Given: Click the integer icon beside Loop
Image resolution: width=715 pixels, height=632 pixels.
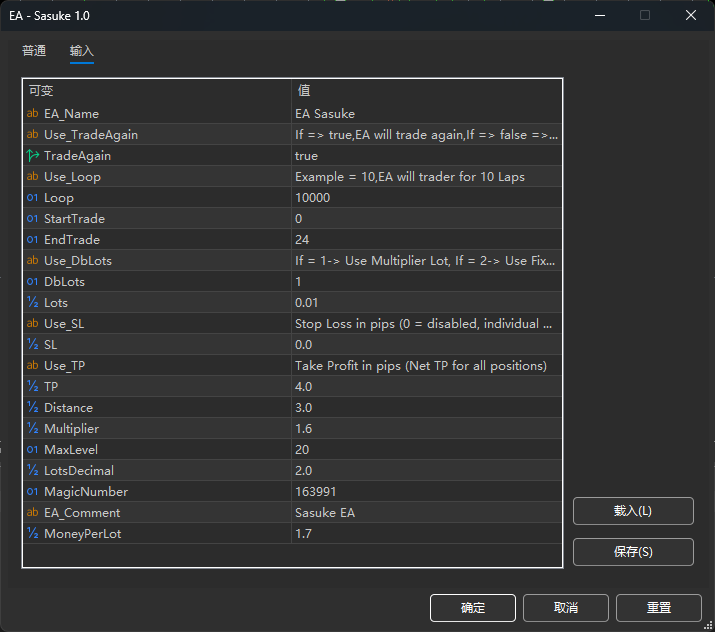Looking at the screenshot, I should [x=33, y=198].
